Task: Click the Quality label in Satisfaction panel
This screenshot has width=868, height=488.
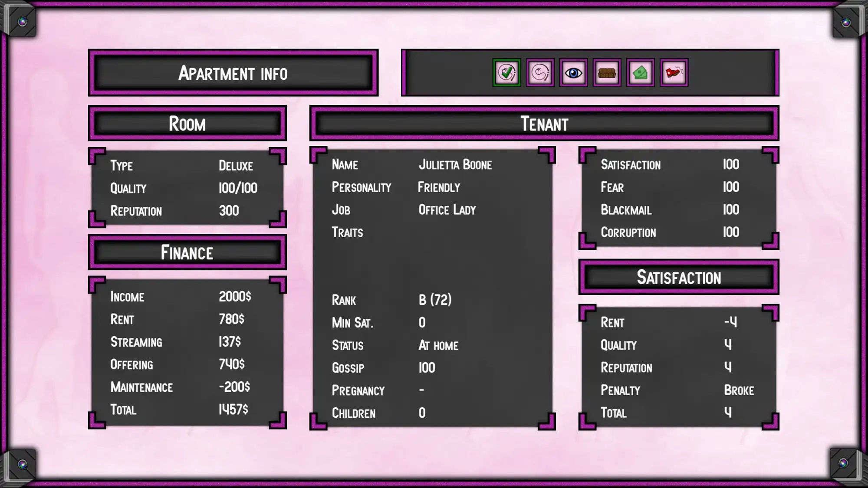Action: [x=618, y=345]
